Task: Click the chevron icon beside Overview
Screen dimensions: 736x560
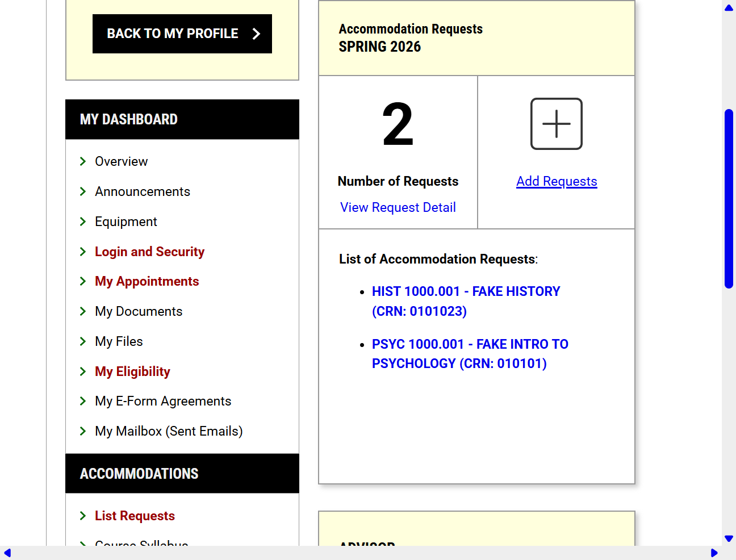Action: [83, 161]
